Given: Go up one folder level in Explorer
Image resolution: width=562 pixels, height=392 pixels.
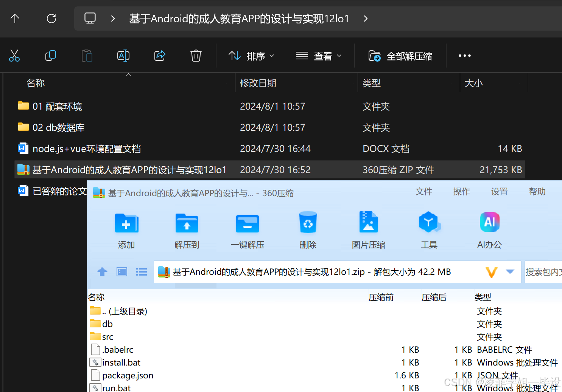Looking at the screenshot, I should coord(15,19).
